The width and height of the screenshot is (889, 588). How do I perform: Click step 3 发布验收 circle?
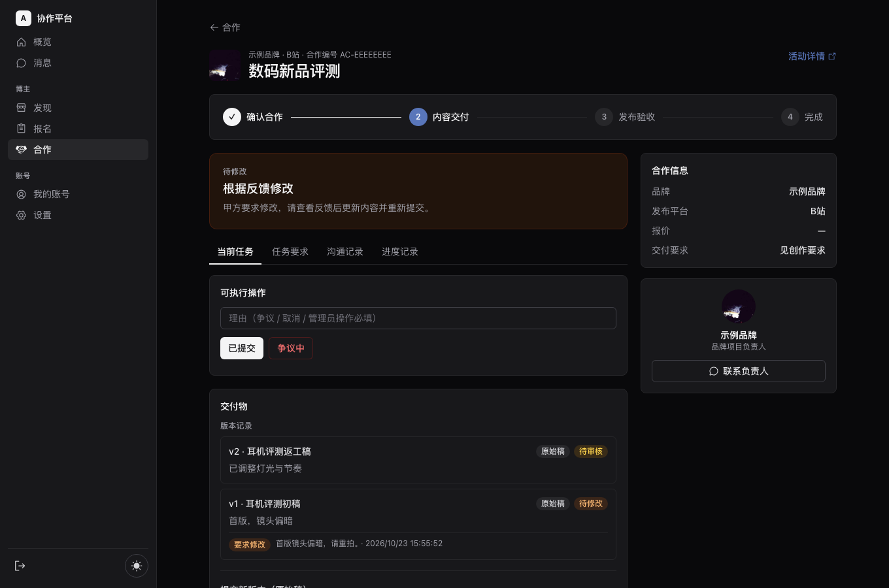click(604, 117)
